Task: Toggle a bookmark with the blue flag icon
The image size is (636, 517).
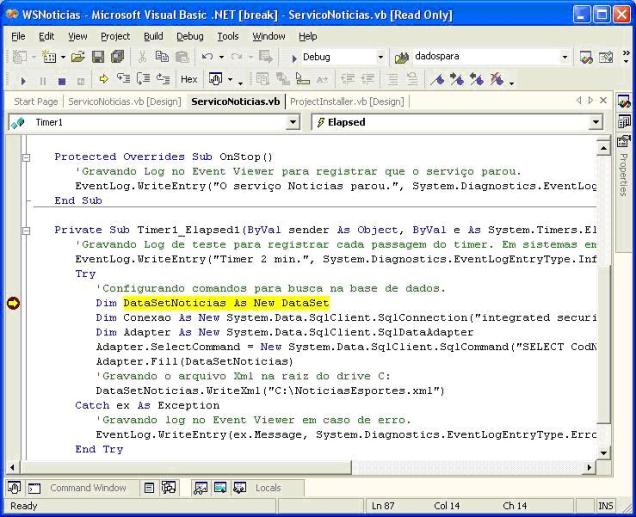Action: tap(438, 79)
